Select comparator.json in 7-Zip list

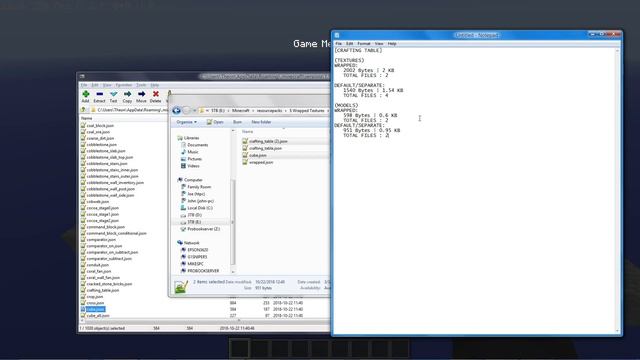98,240
